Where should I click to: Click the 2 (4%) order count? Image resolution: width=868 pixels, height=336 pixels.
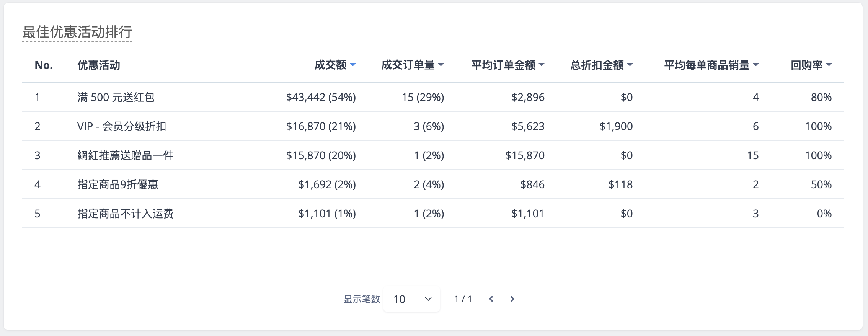coord(429,184)
